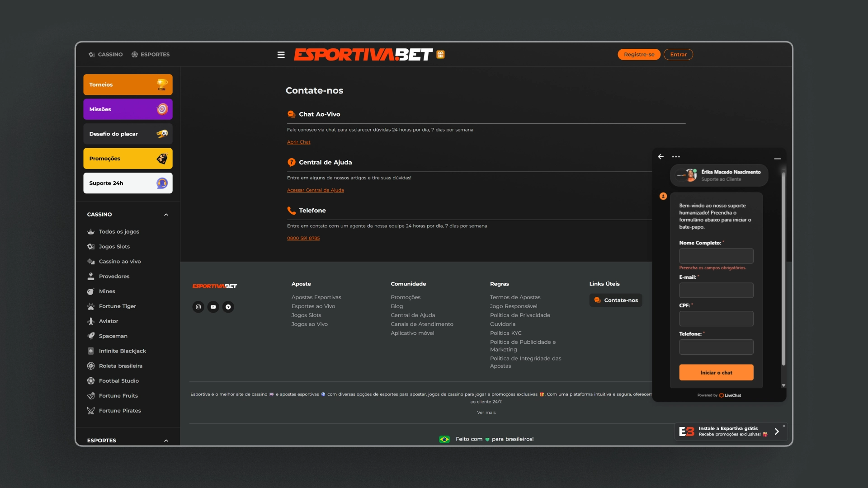Open Footbal Studio in sidebar
868x488 pixels.
[x=118, y=381]
